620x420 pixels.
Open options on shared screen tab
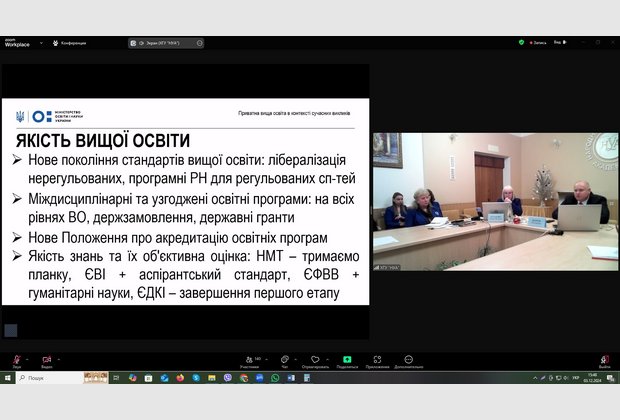click(200, 43)
